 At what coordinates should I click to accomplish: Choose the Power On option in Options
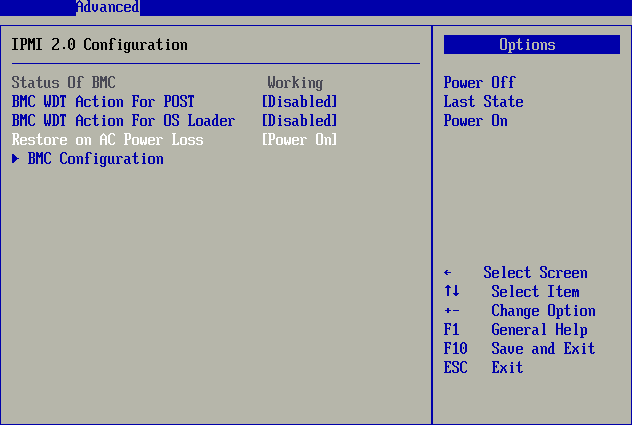point(475,121)
